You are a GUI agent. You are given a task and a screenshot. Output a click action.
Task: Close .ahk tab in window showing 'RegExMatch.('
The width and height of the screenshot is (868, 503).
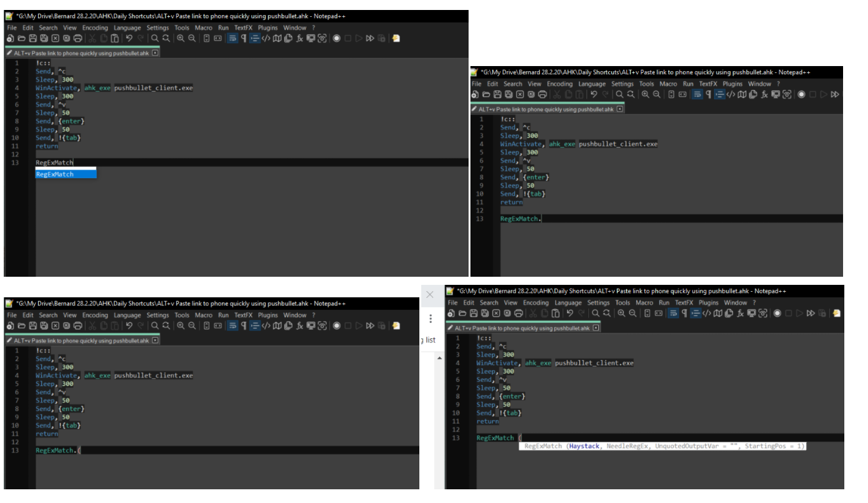point(155,340)
